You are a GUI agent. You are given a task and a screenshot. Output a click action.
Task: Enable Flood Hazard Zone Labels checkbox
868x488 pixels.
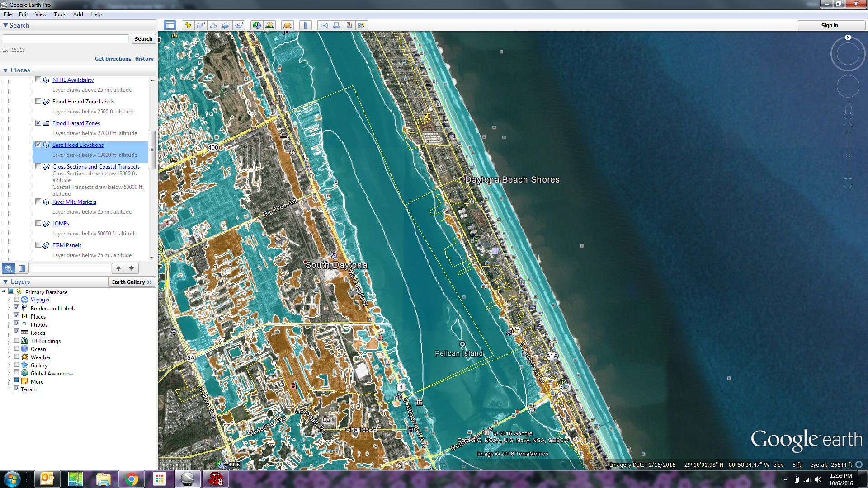38,101
